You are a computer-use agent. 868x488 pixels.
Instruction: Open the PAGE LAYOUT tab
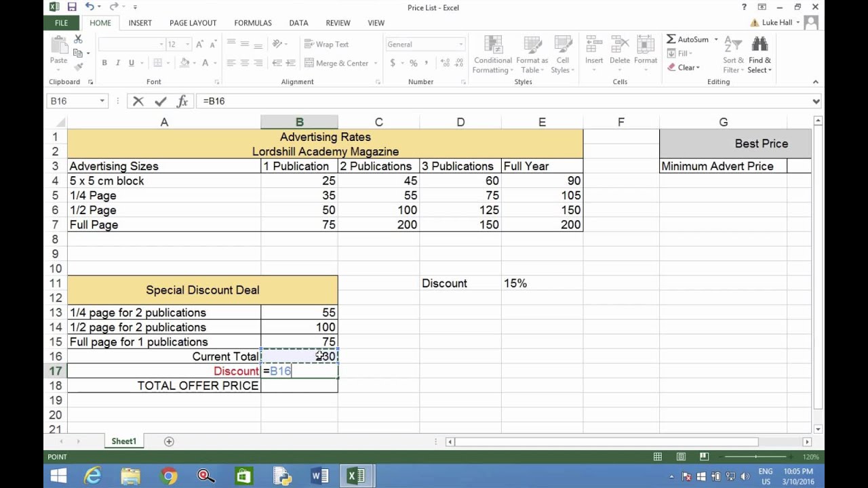click(193, 22)
